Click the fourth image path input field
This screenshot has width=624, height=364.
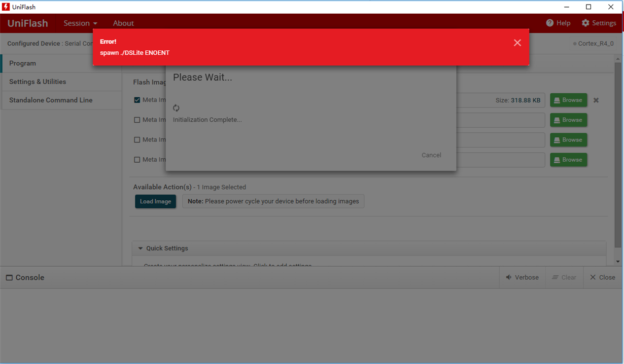click(x=500, y=160)
